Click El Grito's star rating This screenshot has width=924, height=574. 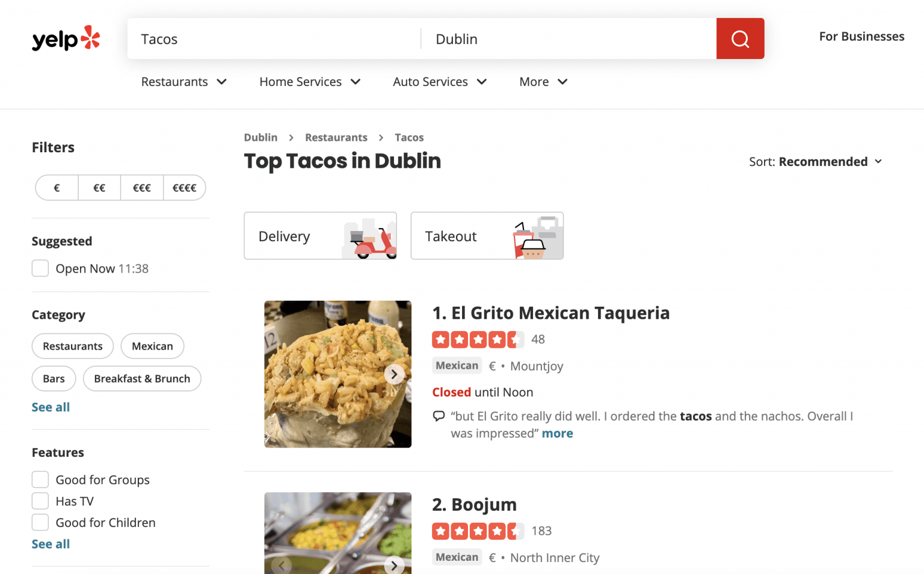(x=478, y=339)
